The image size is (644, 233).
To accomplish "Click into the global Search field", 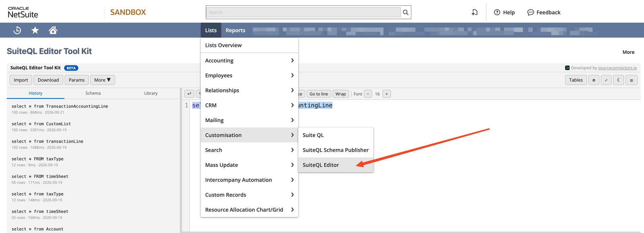I will [x=304, y=12].
